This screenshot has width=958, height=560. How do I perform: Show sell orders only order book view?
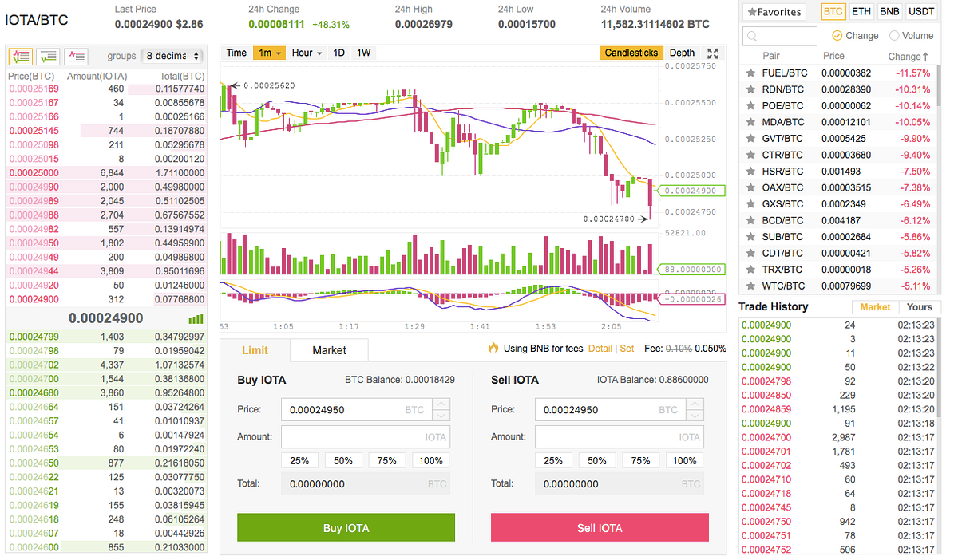76,56
